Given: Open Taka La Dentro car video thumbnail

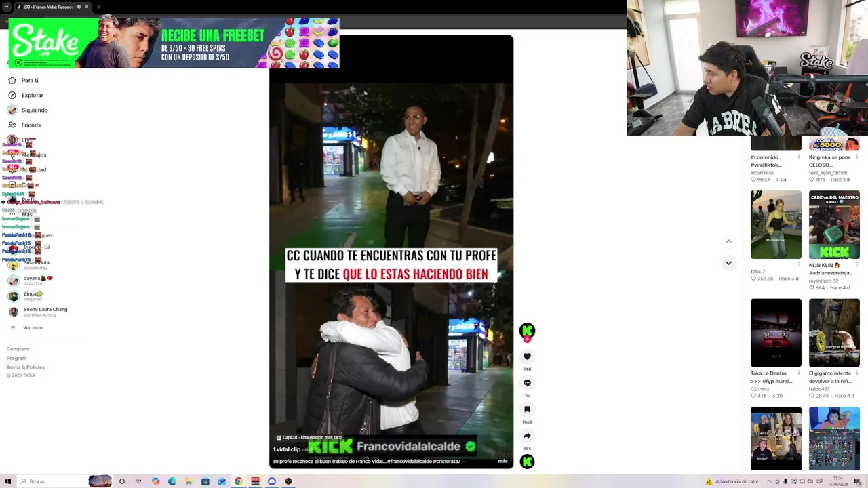Looking at the screenshot, I should [x=776, y=333].
